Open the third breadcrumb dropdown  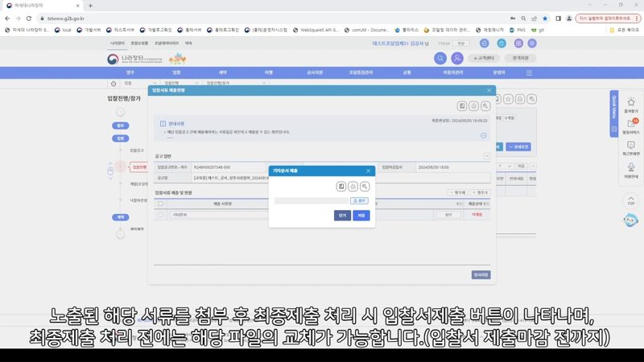pos(236,83)
